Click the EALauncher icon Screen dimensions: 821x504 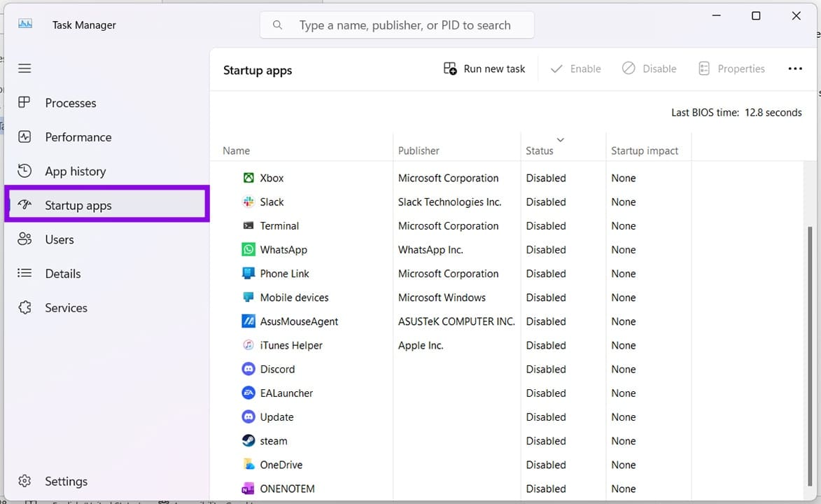pos(248,393)
